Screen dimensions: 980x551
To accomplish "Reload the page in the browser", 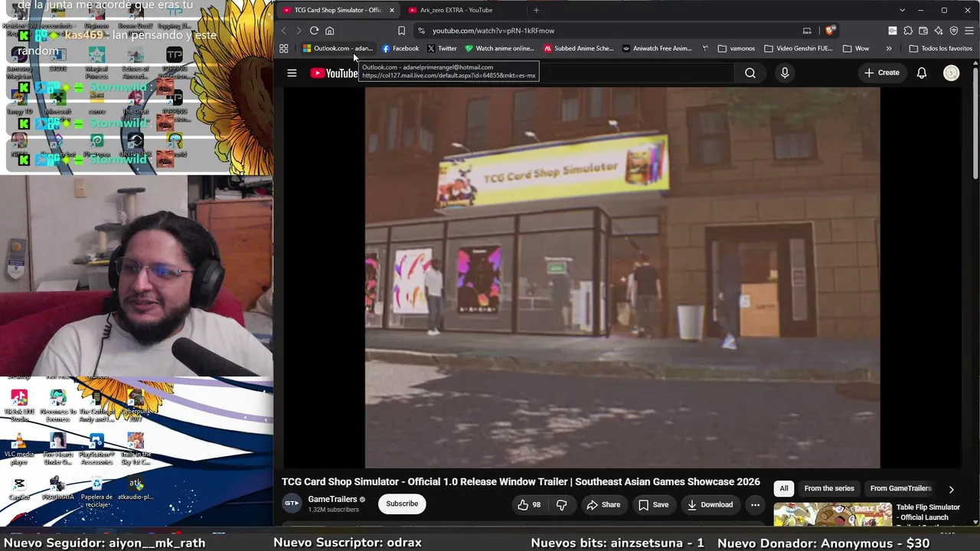I will tap(314, 31).
